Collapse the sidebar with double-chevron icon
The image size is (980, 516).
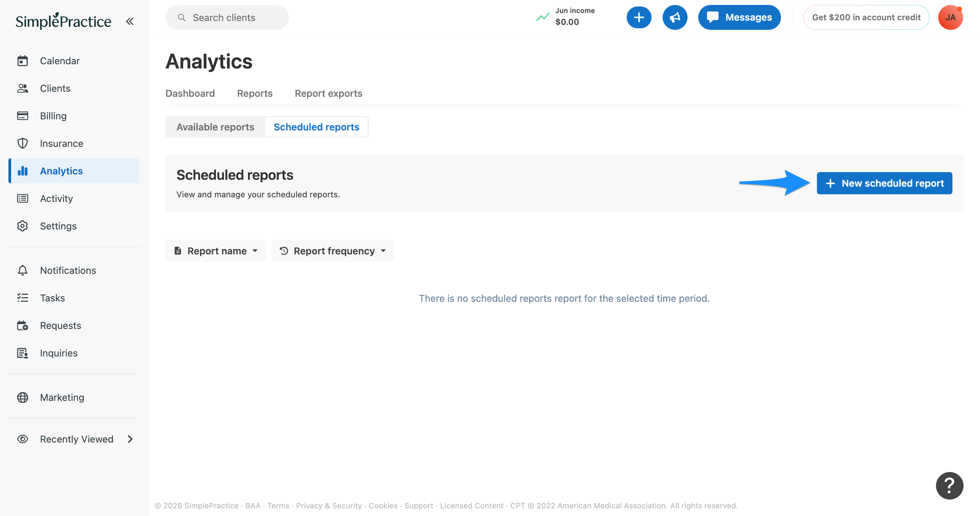point(130,21)
